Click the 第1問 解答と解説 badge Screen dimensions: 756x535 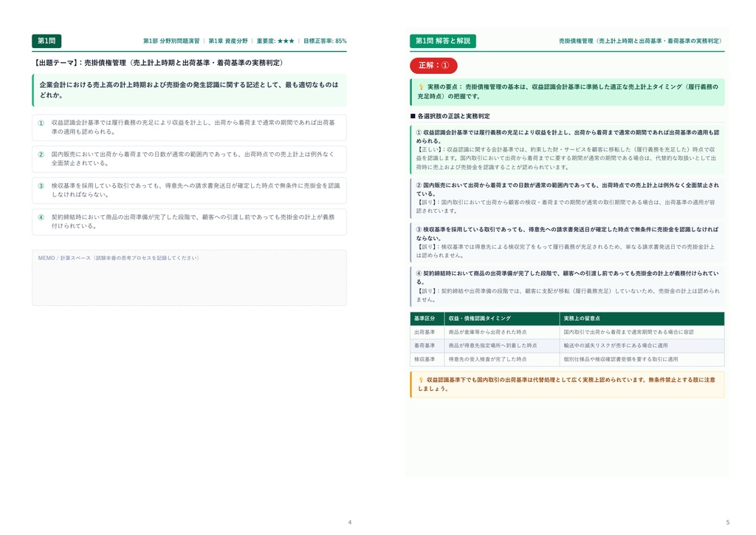click(x=443, y=41)
